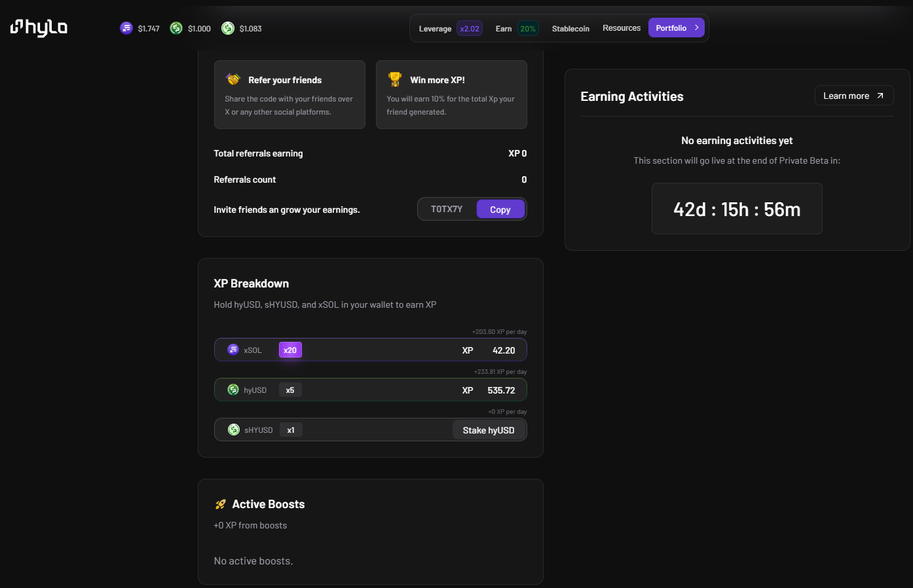Click the hyUSD token icon in XP Breakdown
This screenshot has height=588, width=913.
233,390
